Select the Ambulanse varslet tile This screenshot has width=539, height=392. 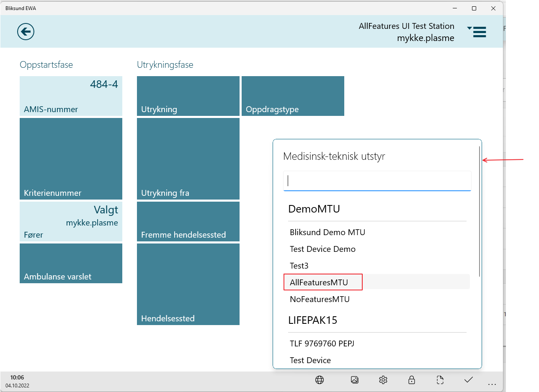point(71,263)
